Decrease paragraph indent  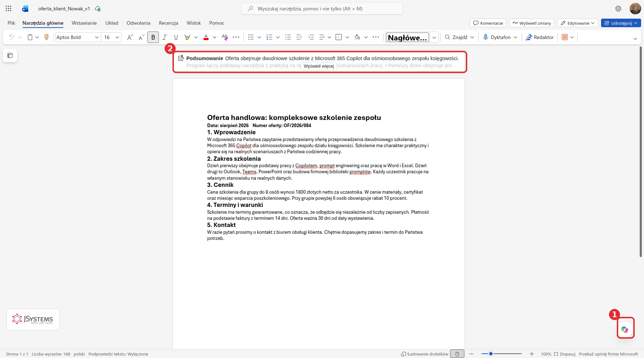click(299, 37)
